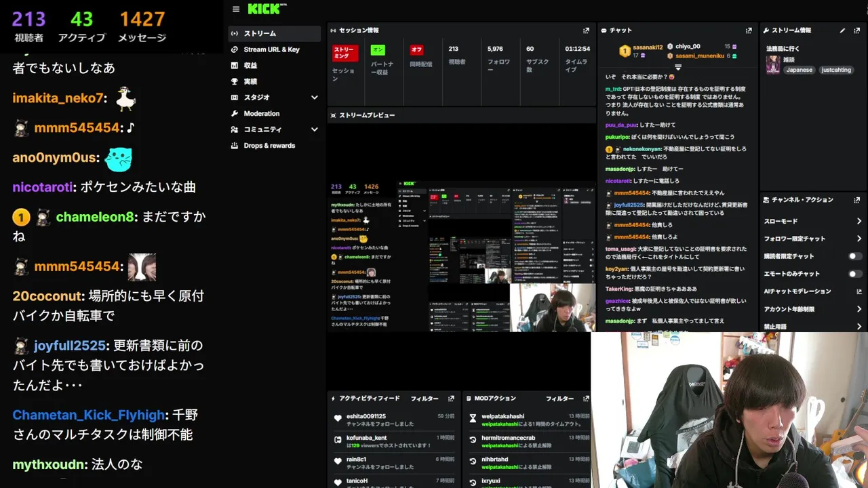Click username nekonekonyan in chat
Viewport: 868px width, 488px height.
643,149
